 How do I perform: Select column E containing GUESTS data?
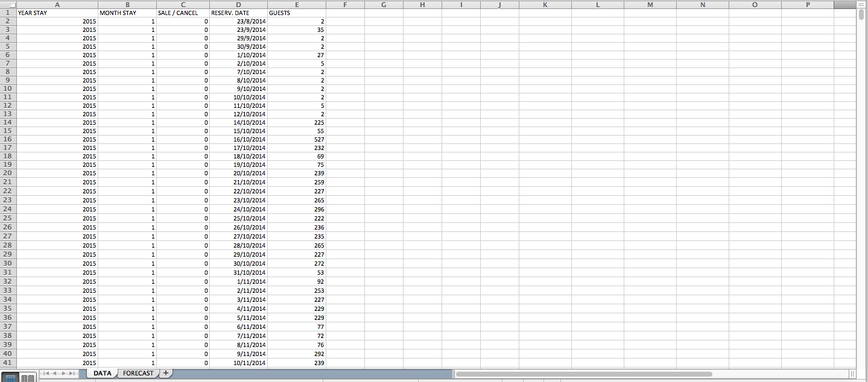coord(296,4)
